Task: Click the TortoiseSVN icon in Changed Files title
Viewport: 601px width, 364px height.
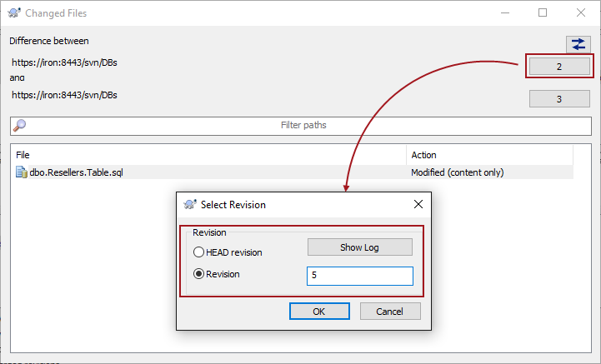Action: point(14,13)
